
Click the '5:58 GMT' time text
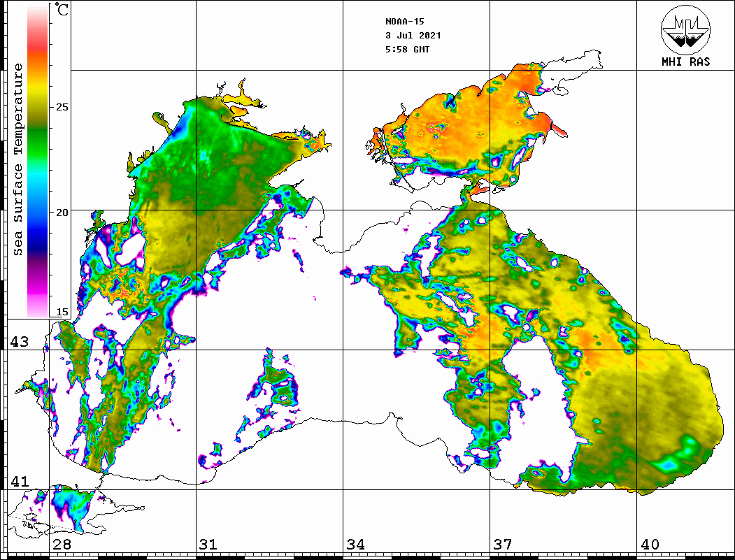(407, 49)
